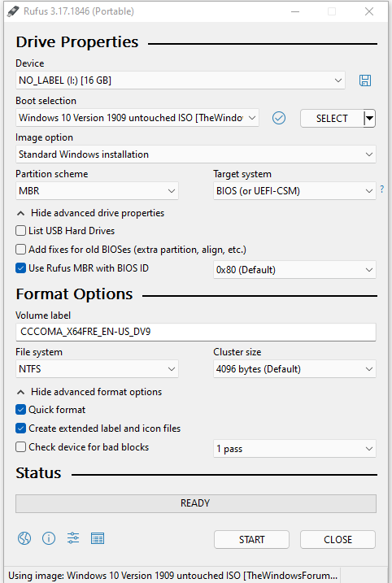Click the Rufus USB title bar icon
The image size is (392, 583).
[x=13, y=11]
